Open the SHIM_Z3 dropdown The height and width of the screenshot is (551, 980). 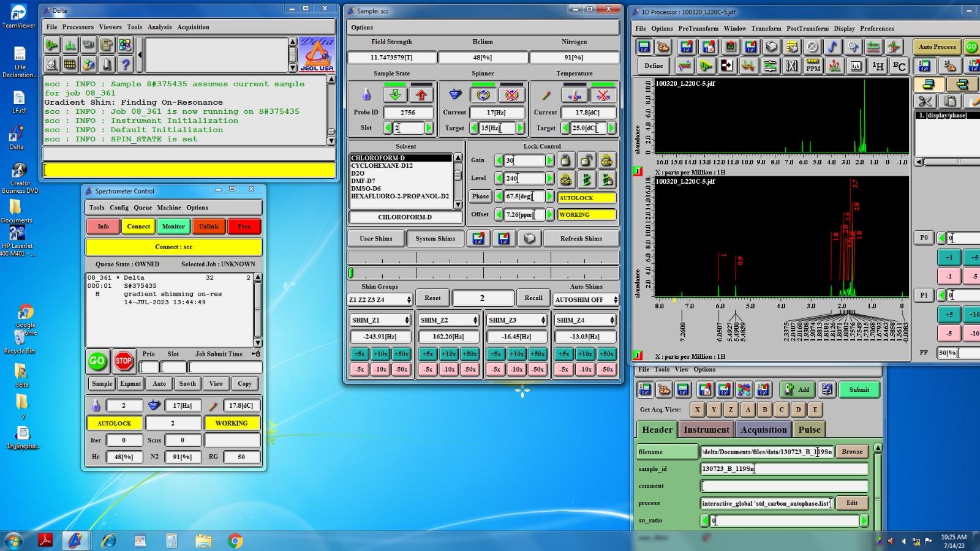(517, 320)
